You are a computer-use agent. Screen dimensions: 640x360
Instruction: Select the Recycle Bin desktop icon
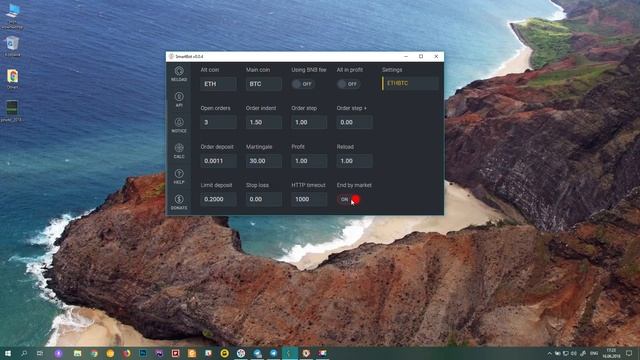point(12,46)
